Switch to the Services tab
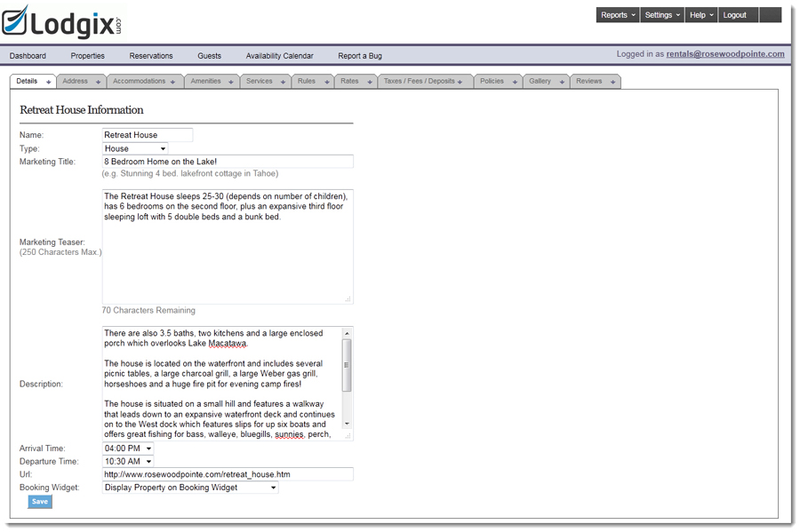 pyautogui.click(x=265, y=81)
